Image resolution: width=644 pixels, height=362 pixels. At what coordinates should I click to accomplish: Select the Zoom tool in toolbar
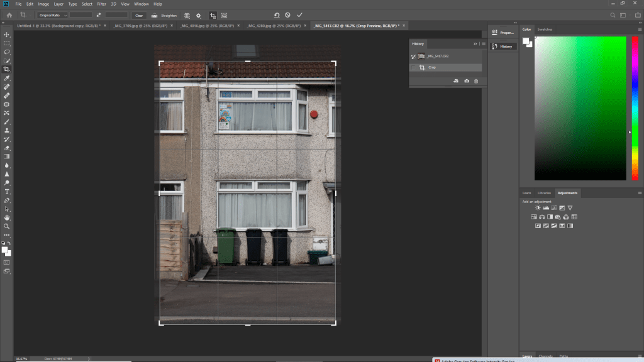[x=7, y=226]
